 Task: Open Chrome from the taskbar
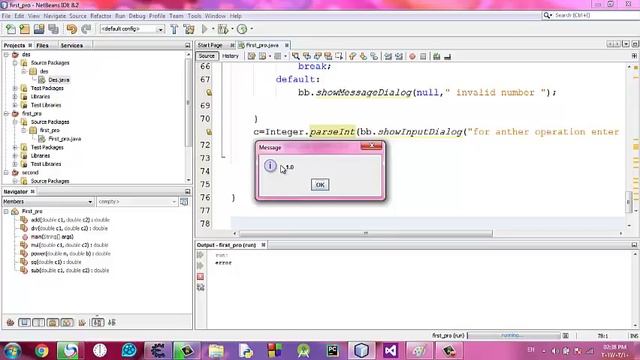[x=41, y=351]
